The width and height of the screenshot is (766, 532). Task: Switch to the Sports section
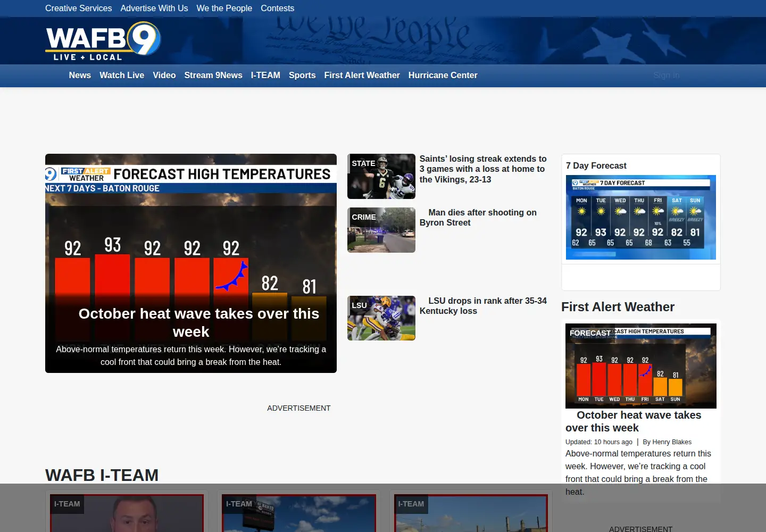coord(302,75)
